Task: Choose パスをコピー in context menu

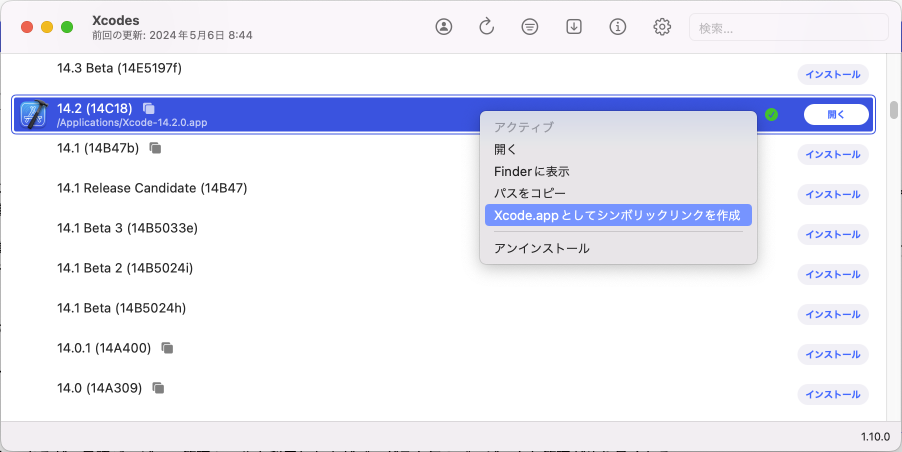Action: [x=618, y=193]
